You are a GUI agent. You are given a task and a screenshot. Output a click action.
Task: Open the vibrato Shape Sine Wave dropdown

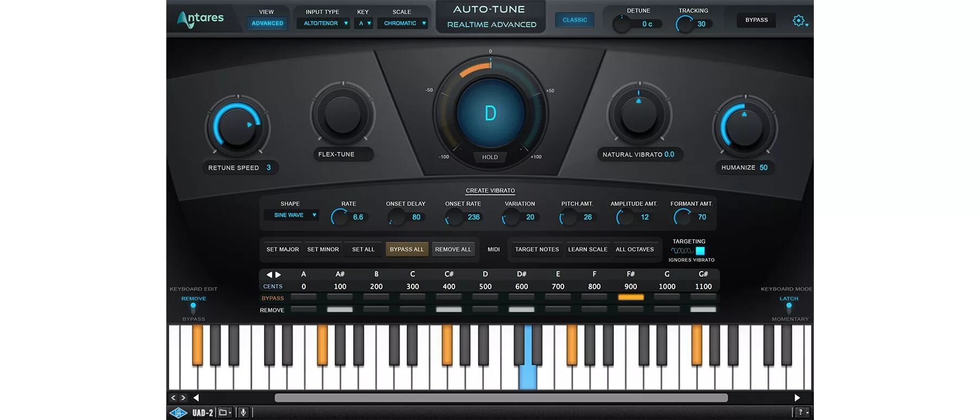click(x=292, y=215)
